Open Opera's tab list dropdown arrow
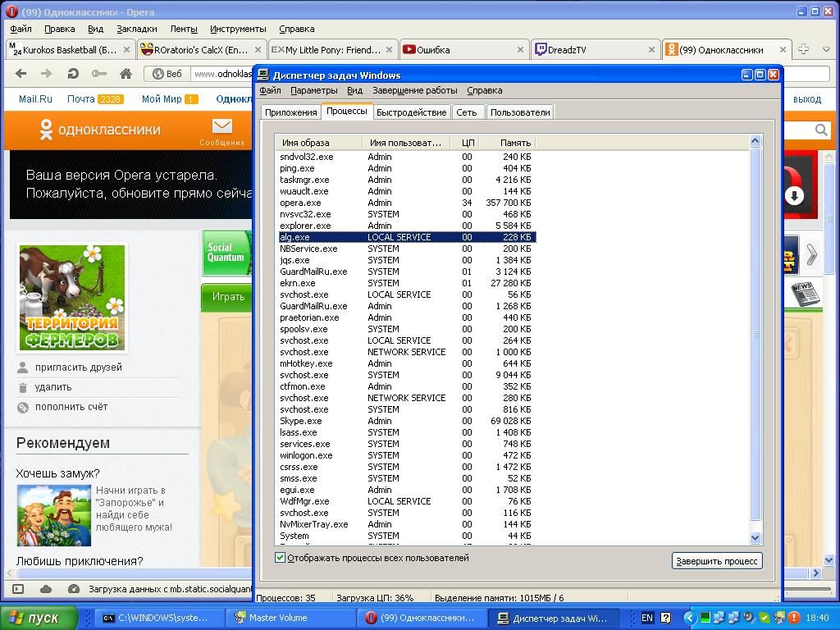 point(826,49)
